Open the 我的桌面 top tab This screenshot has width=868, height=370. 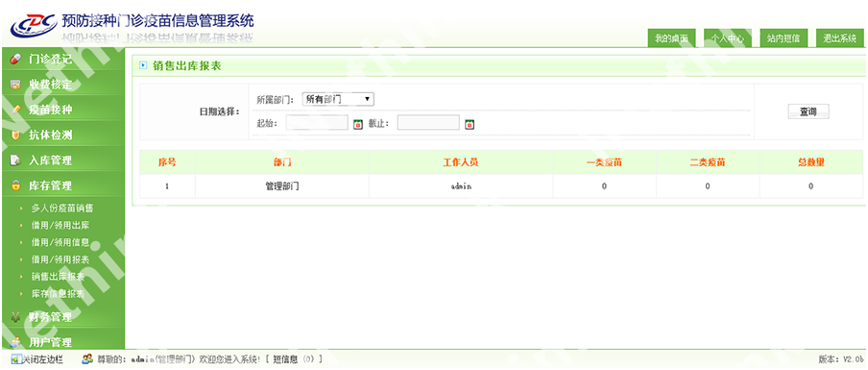[671, 38]
